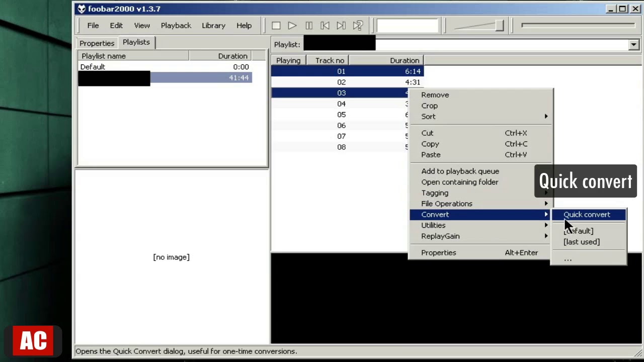The height and width of the screenshot is (362, 644).
Task: Select the [default] conversion preset
Action: (589, 231)
